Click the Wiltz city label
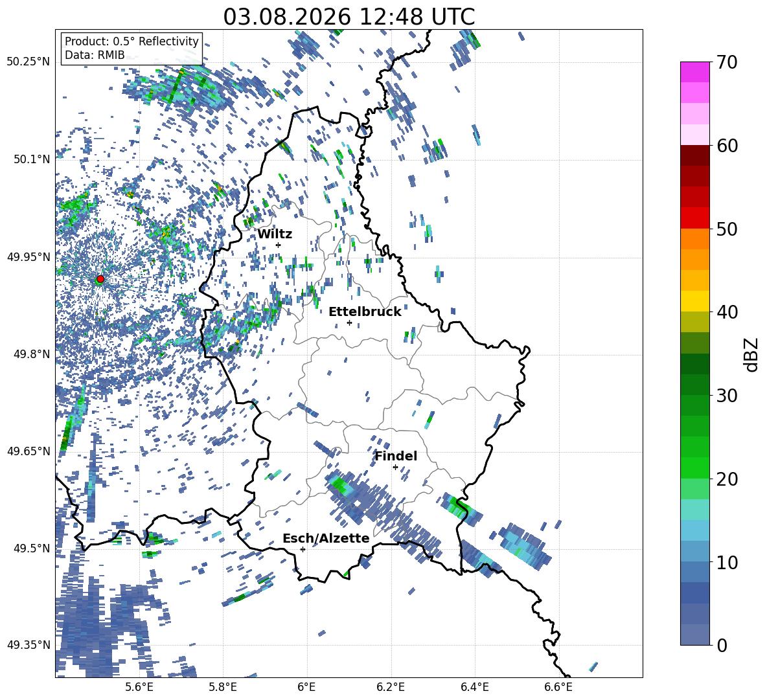767x700 pixels. click(275, 234)
